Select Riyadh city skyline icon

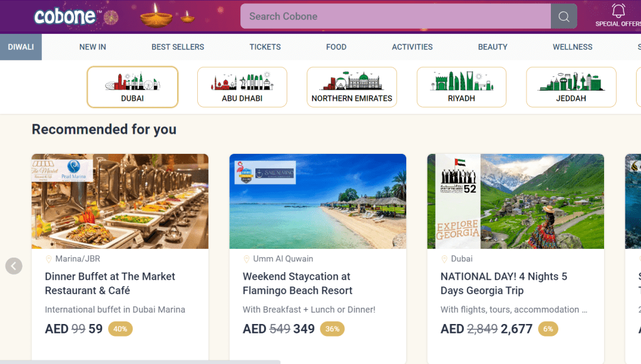461,82
